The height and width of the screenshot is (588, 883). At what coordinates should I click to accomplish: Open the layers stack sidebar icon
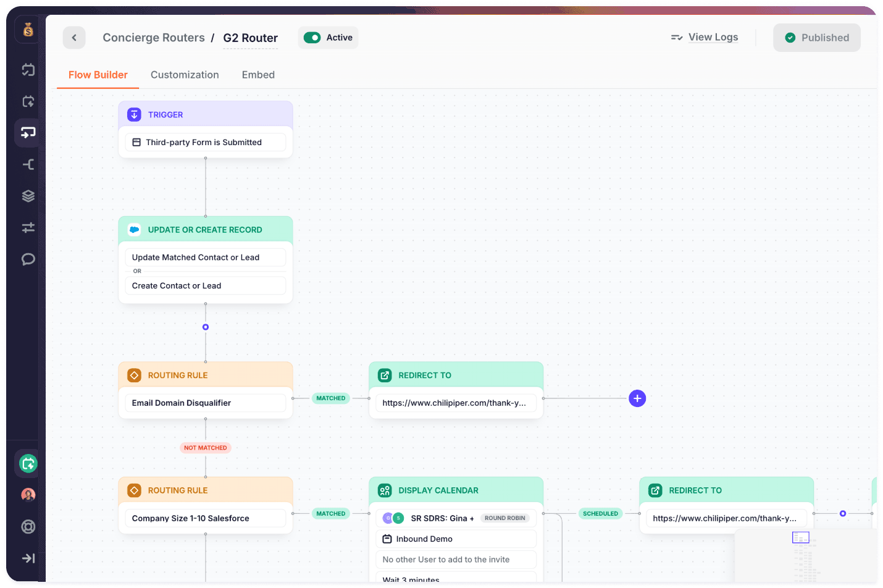28,196
